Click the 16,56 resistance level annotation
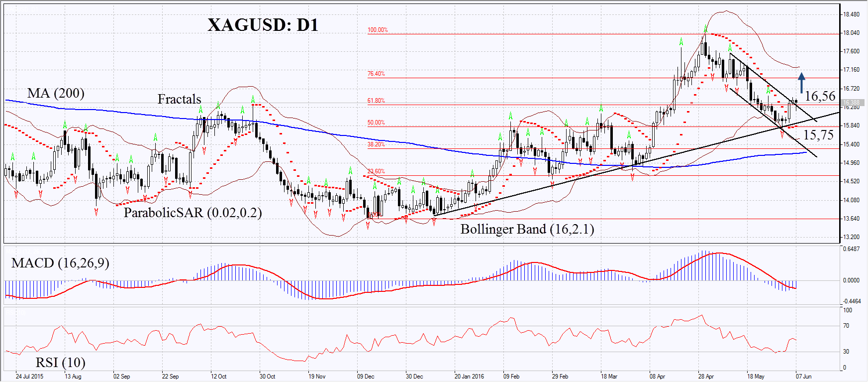 click(820, 96)
